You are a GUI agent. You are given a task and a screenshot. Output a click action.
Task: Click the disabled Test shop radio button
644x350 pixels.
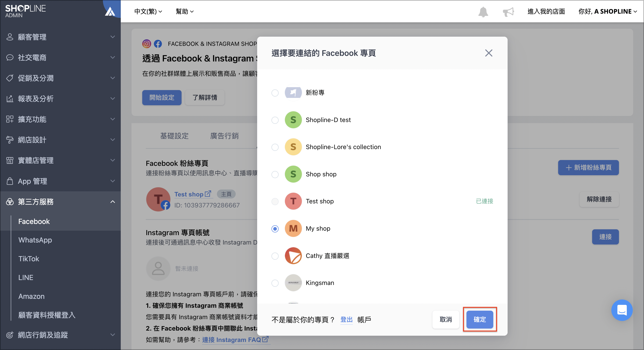pyautogui.click(x=275, y=201)
